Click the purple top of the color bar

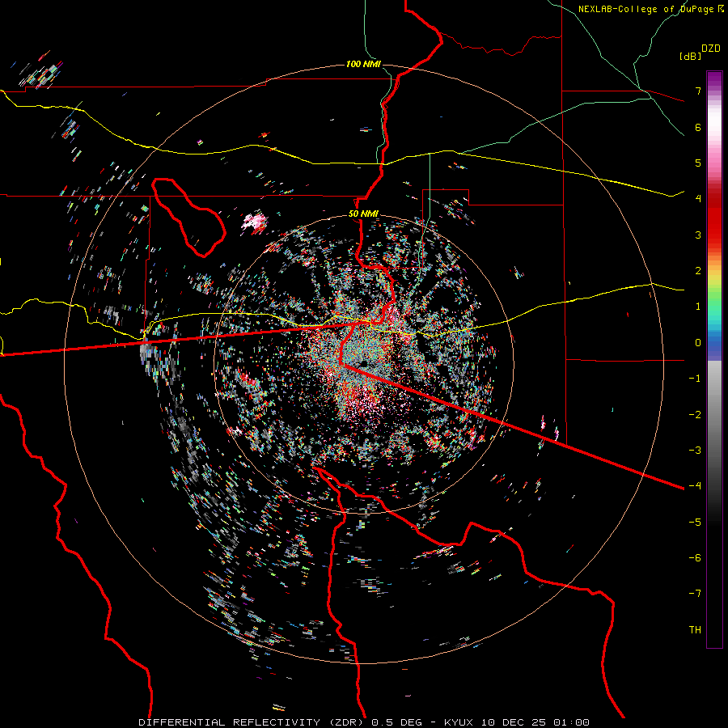click(714, 79)
